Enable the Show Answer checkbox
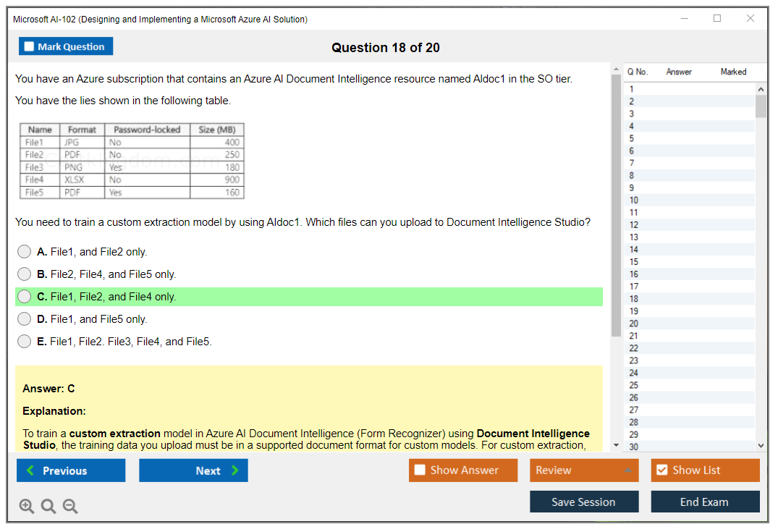This screenshot has width=778, height=532. point(420,470)
